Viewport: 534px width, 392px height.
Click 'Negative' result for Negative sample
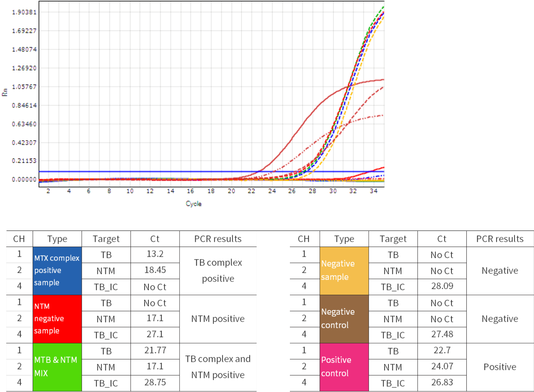[500, 271]
